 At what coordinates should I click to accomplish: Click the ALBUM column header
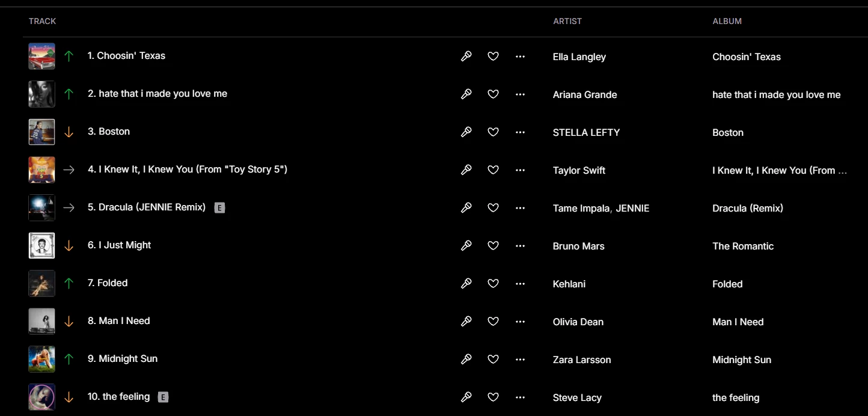pyautogui.click(x=727, y=21)
